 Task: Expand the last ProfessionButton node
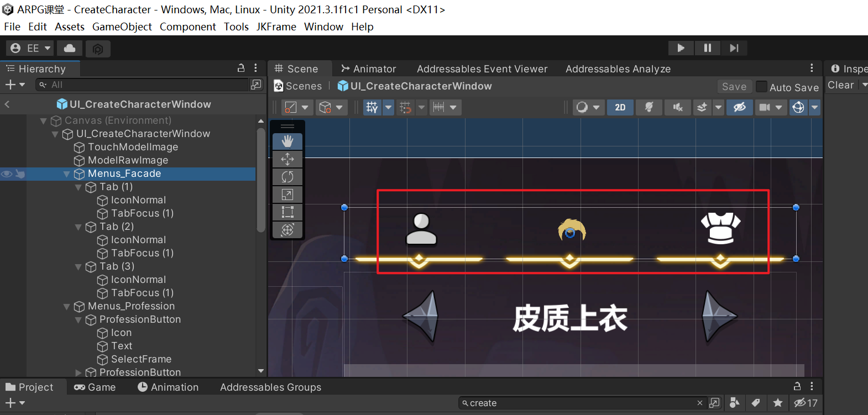coord(78,373)
